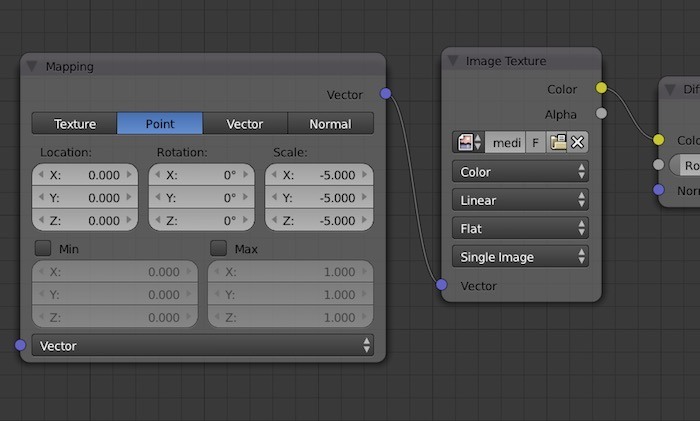Click the Image Texture Color output socket
Viewport: 700px width, 421px height.
tap(601, 88)
